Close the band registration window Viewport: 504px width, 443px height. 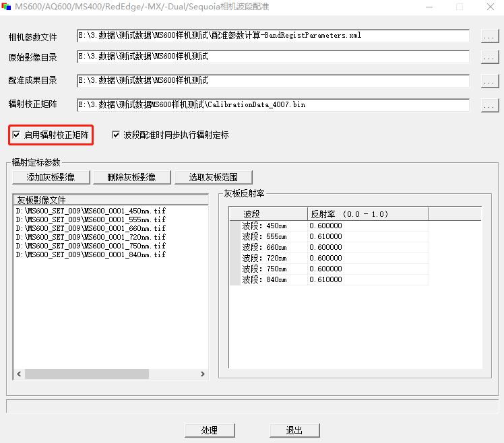[x=491, y=7]
